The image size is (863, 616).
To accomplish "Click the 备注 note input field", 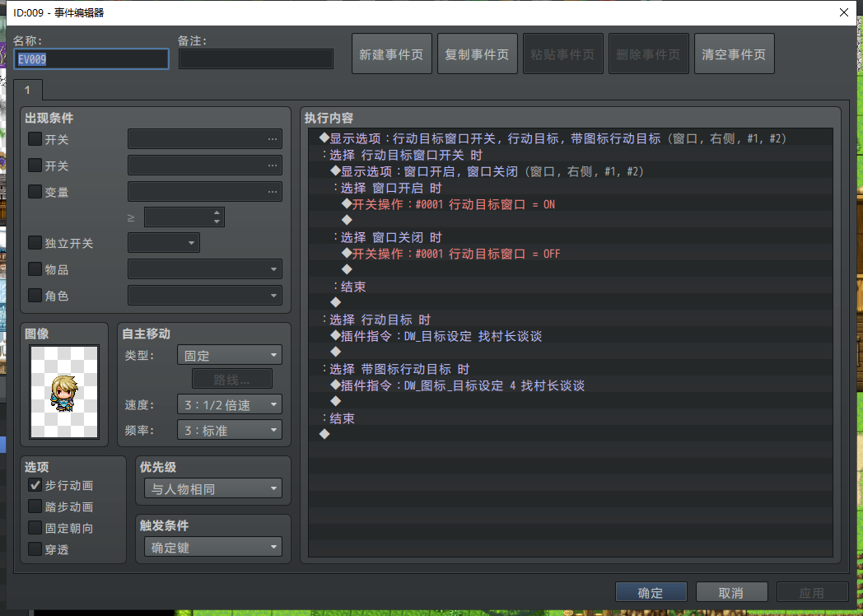I will coord(256,59).
